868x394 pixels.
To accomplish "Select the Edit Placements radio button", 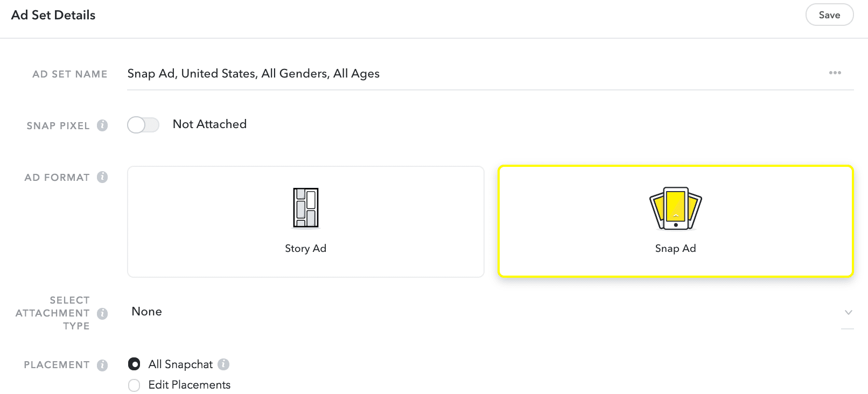I will (134, 385).
